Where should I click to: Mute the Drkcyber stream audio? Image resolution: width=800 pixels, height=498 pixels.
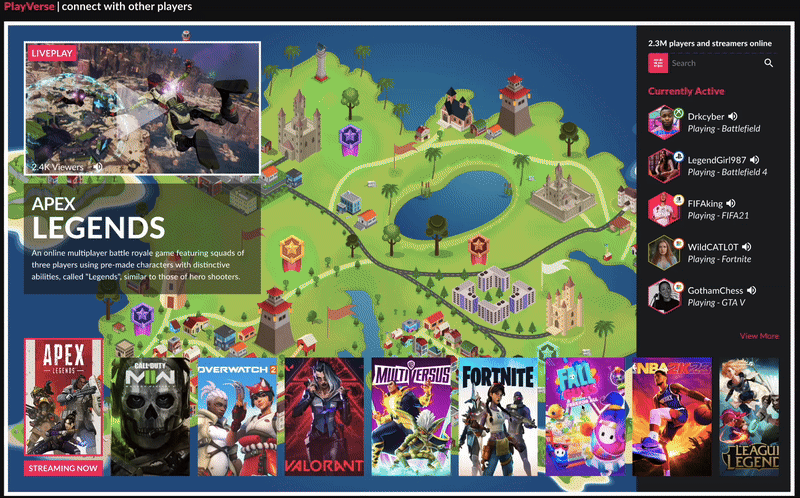click(x=733, y=117)
